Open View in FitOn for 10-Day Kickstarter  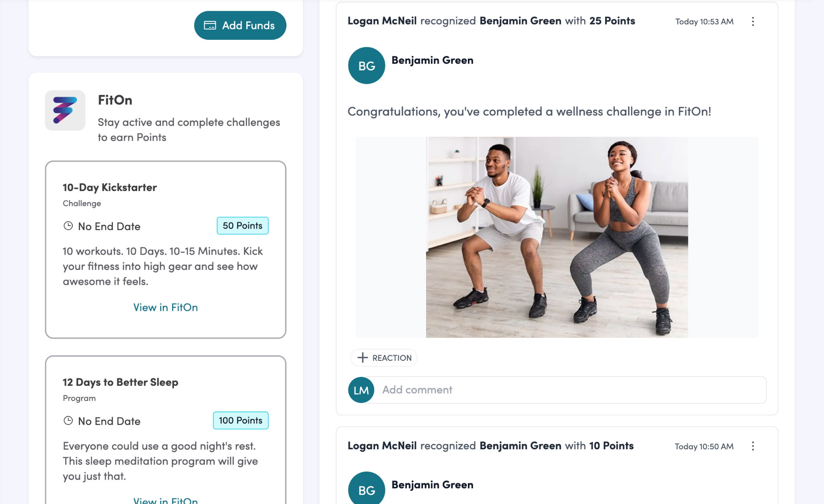165,307
